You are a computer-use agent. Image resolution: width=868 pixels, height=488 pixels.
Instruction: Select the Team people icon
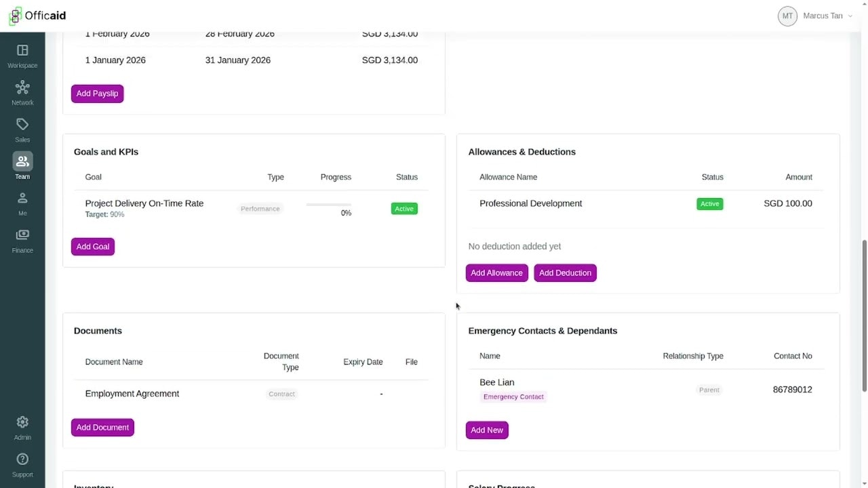click(x=22, y=161)
